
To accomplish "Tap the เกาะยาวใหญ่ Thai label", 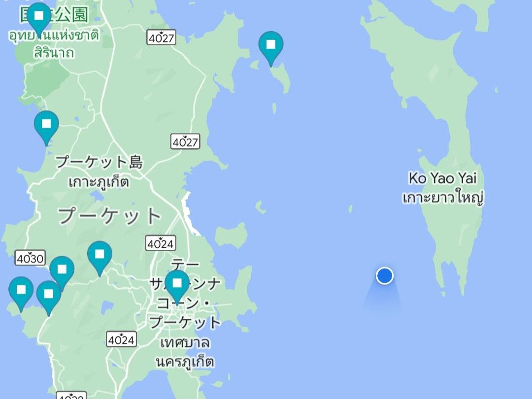I will click(x=443, y=198).
